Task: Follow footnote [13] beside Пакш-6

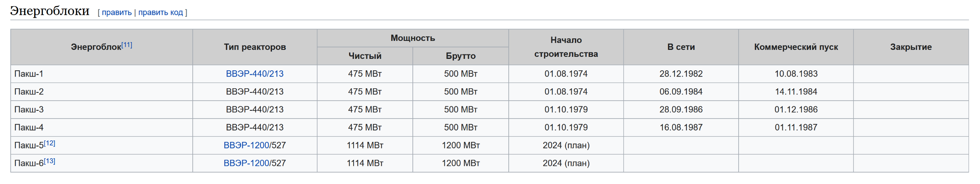Action: click(x=49, y=161)
